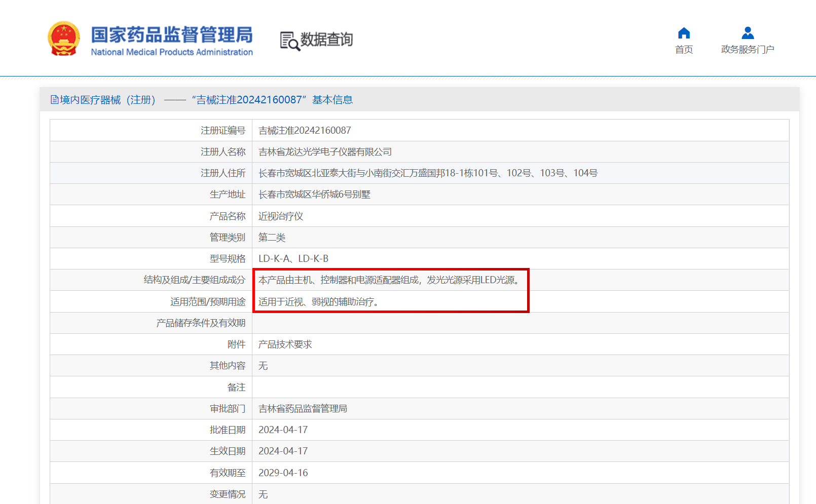Open the 政务服务门户 text link
This screenshot has width=816, height=504.
coord(748,50)
